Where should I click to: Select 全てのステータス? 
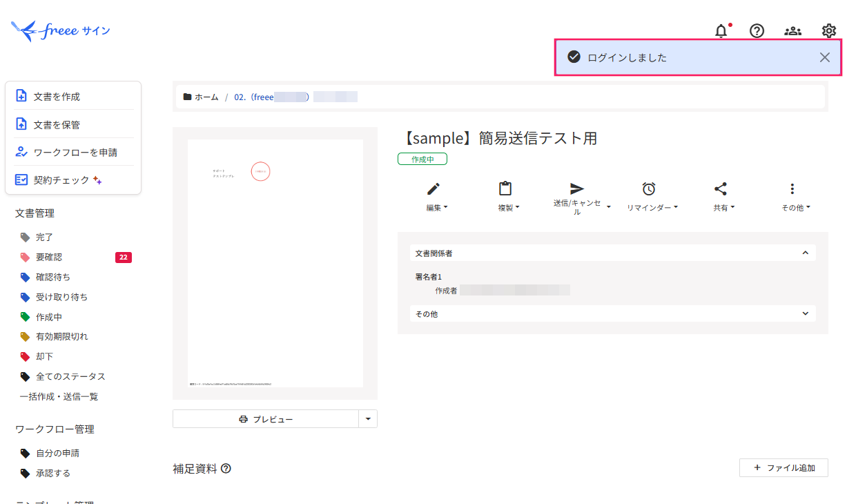70,377
